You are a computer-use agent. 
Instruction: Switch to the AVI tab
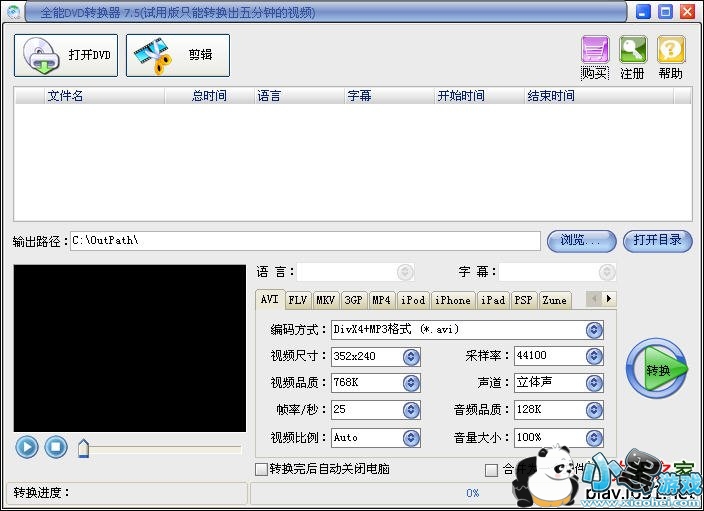pyautogui.click(x=270, y=300)
